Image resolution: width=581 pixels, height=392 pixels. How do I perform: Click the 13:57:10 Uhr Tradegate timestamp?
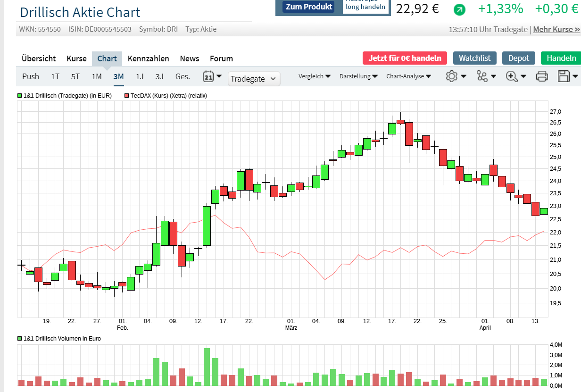[x=488, y=29]
